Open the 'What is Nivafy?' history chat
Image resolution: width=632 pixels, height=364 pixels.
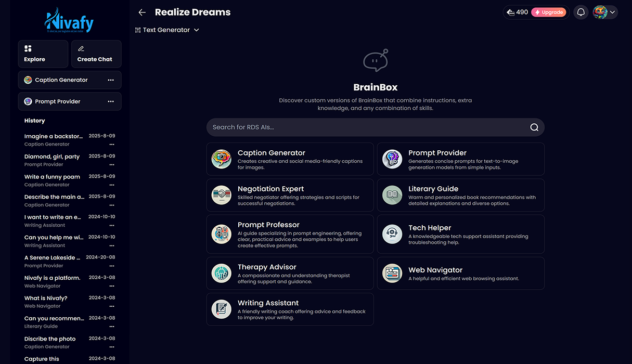pos(46,298)
